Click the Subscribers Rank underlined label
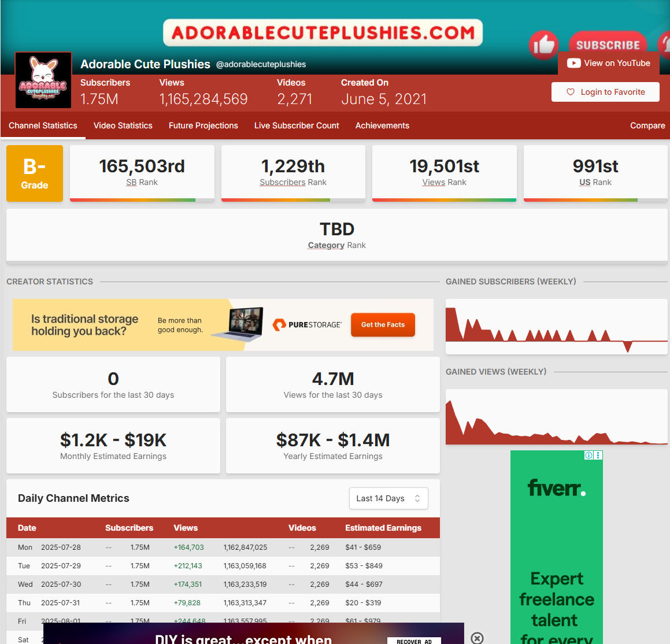The width and height of the screenshot is (670, 644). coord(282,182)
